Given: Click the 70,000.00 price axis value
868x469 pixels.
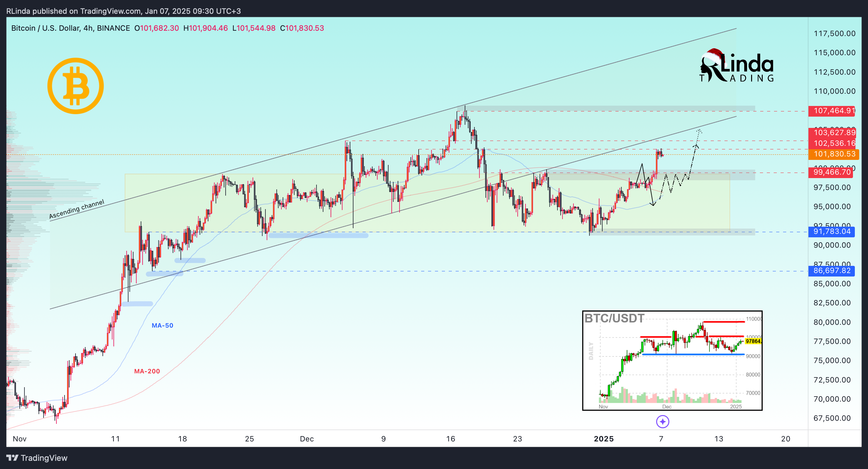Looking at the screenshot, I should click(x=832, y=399).
